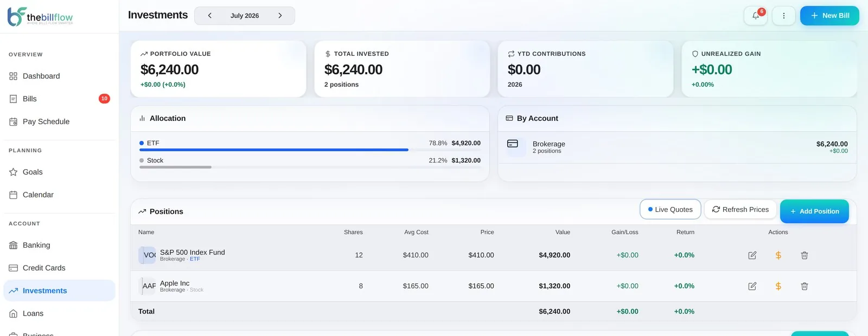Open Credit Cards in the sidebar
The width and height of the screenshot is (868, 336).
point(59,268)
